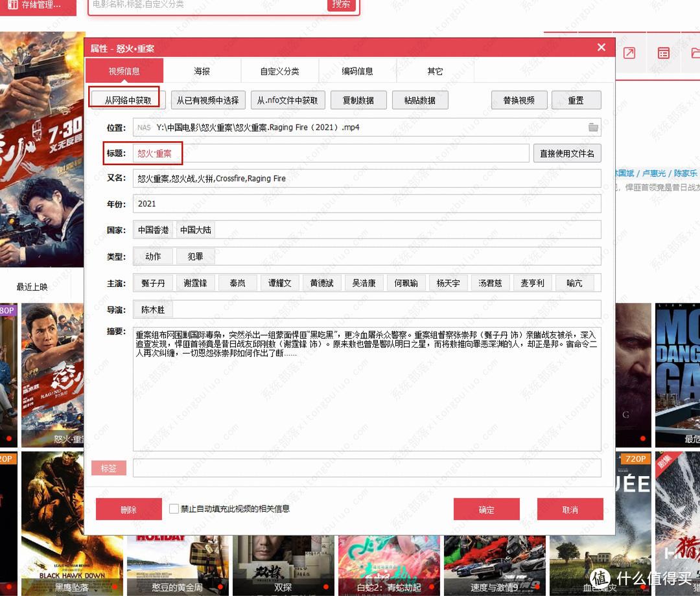Click 卢惠光 actor link behind dialog
The height and width of the screenshot is (596, 700).
[654, 174]
